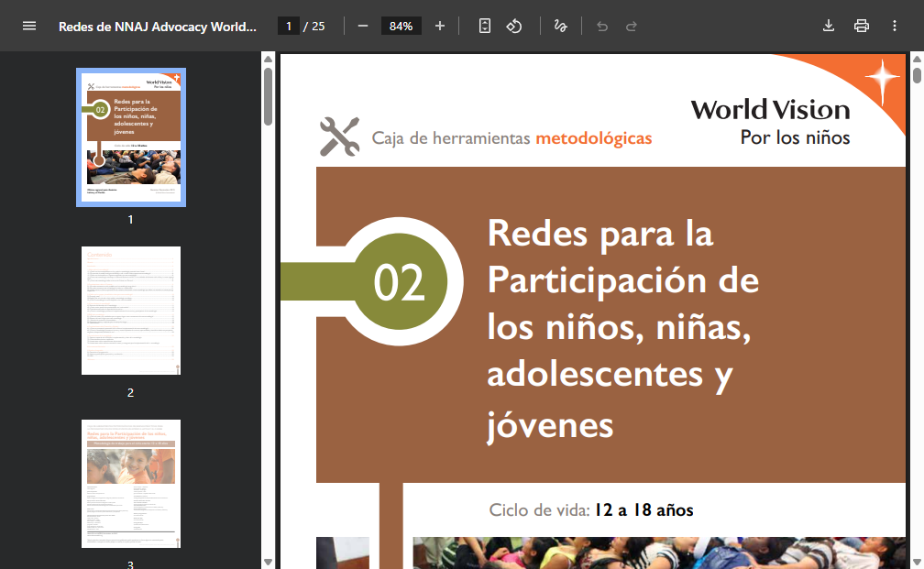
Task: Click the document title 'Redes de NNAJ Advocacy World...'
Action: 158,27
